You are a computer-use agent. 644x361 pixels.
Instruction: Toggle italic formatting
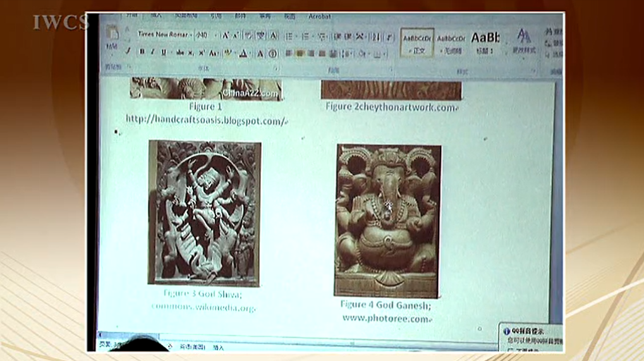tap(152, 52)
